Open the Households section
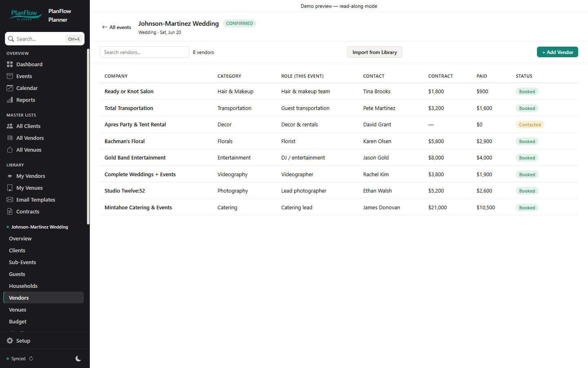This screenshot has height=368, width=588. [x=43, y=286]
